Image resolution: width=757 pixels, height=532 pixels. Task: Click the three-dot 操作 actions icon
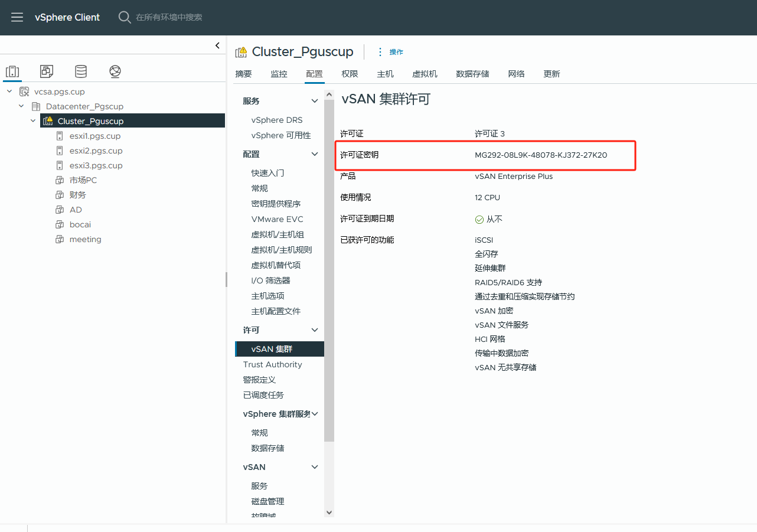pyautogui.click(x=380, y=52)
